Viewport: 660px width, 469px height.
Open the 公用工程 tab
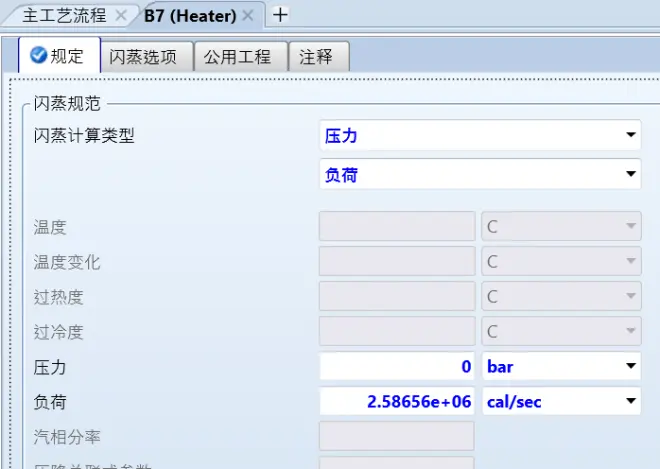(238, 57)
